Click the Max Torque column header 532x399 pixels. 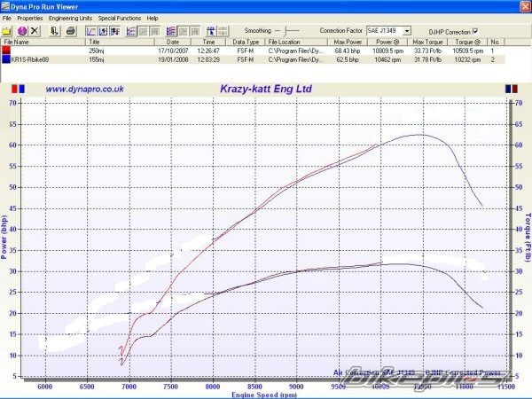[427, 42]
